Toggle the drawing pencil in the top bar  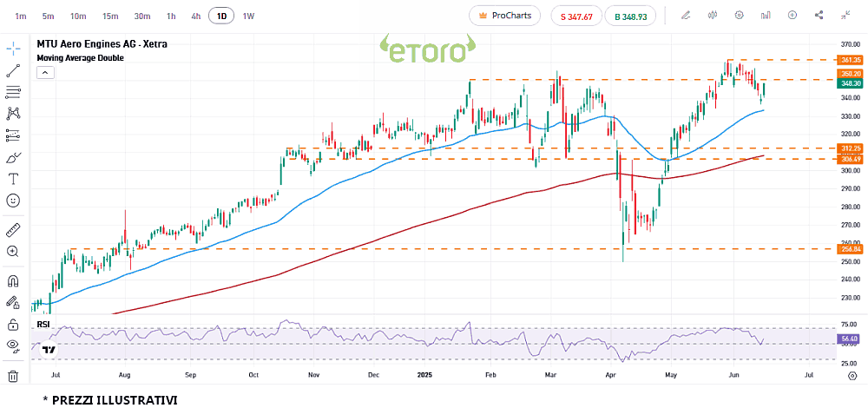[x=686, y=16]
